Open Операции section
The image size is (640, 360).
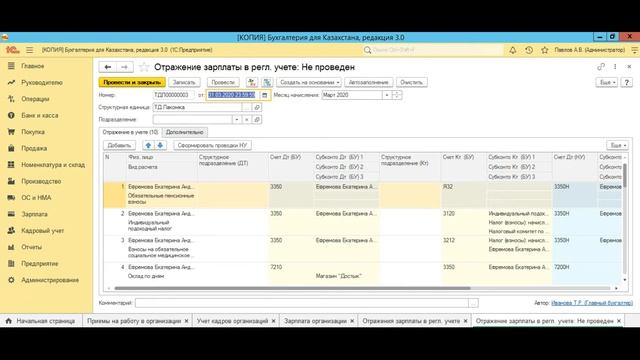pos(35,99)
